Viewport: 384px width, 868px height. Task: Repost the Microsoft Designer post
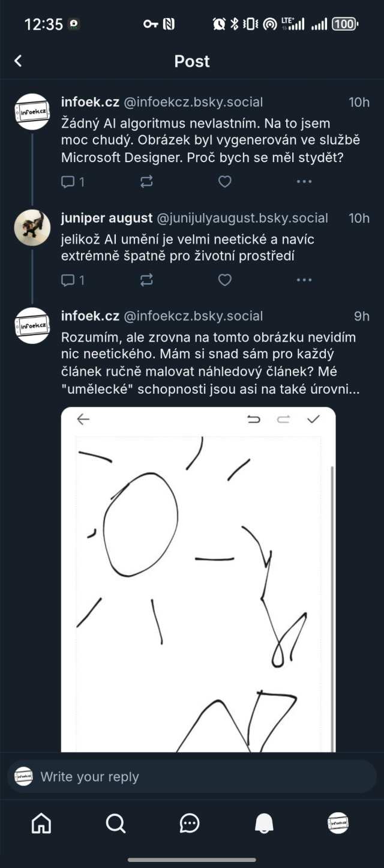click(x=146, y=181)
